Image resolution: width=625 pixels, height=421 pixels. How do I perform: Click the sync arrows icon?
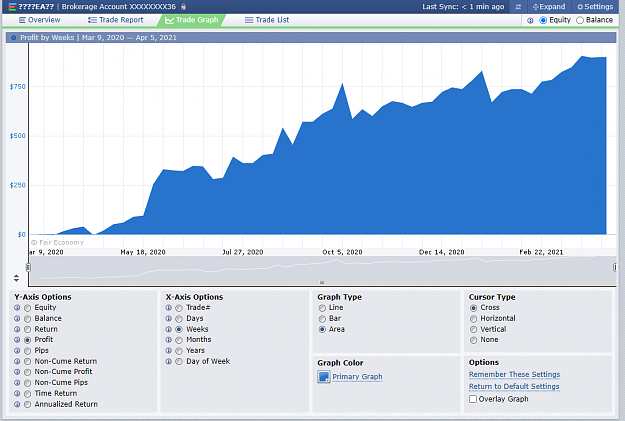point(518,7)
